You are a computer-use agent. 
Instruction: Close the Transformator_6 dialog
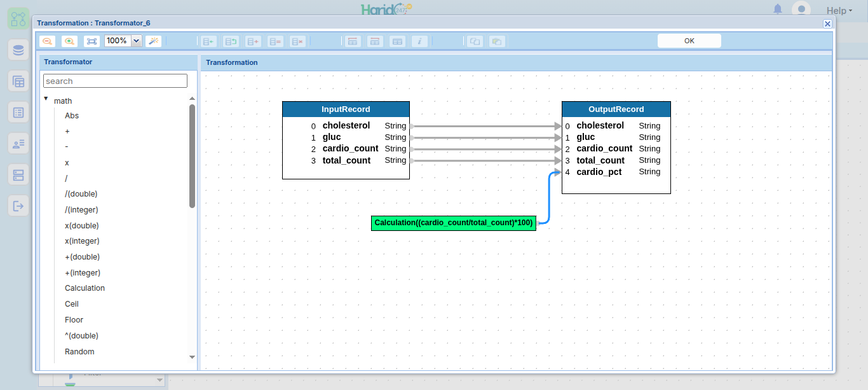coord(827,24)
